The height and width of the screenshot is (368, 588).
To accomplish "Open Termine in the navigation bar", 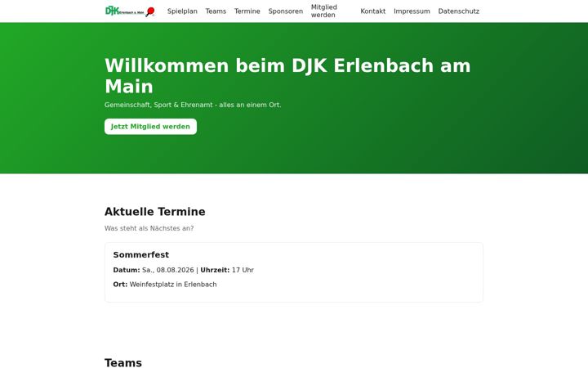I will coord(247,11).
